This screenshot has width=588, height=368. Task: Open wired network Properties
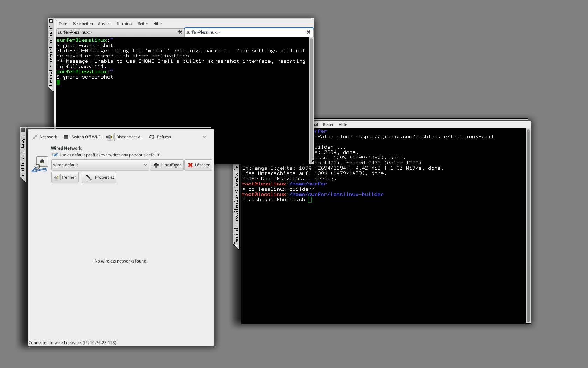click(99, 177)
